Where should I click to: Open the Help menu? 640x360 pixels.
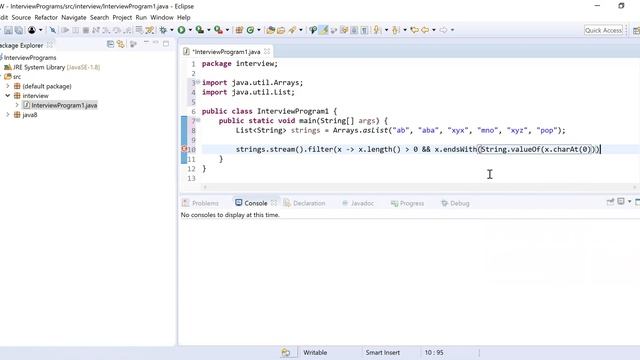[184, 18]
